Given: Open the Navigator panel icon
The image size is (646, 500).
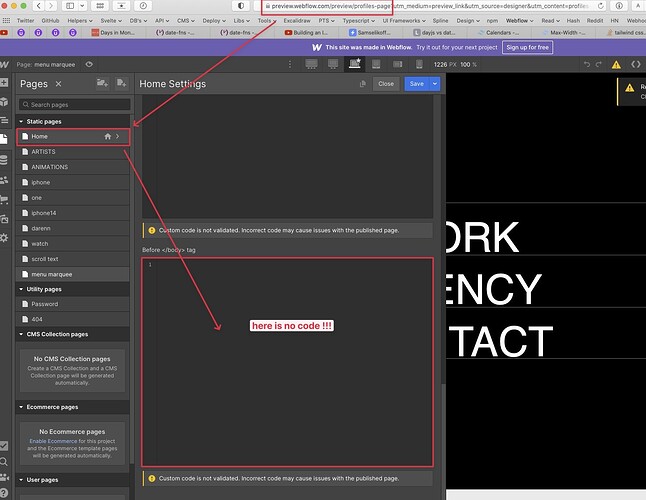Looking at the screenshot, I should (x=4, y=120).
